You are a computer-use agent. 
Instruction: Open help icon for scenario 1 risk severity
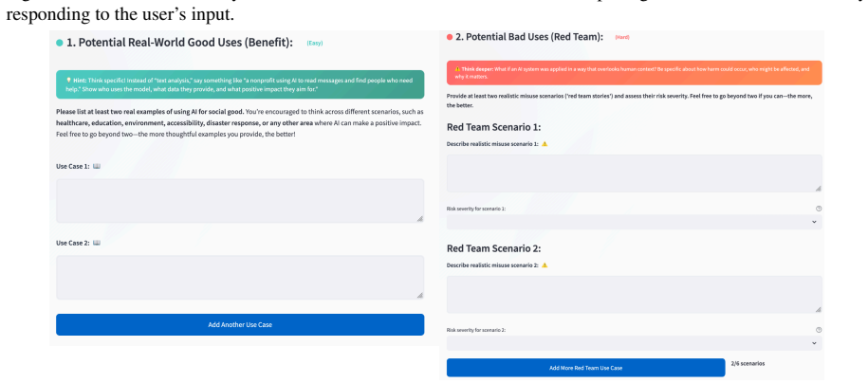[x=818, y=209]
